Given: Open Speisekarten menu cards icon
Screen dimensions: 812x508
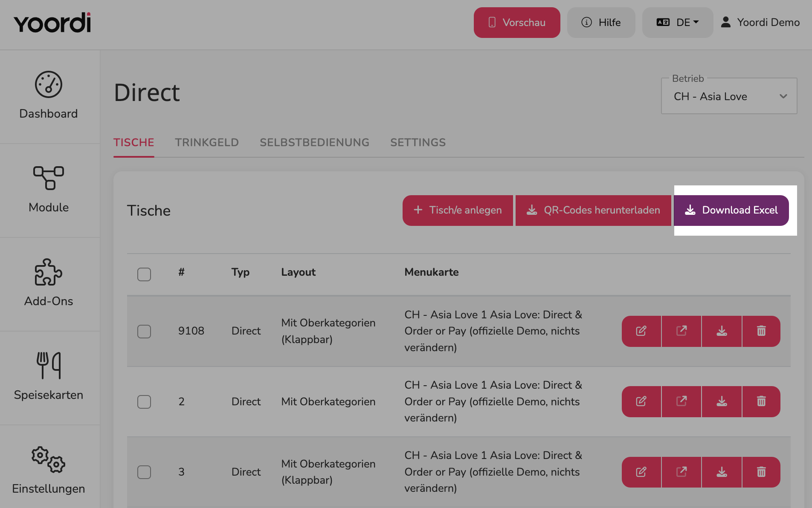Looking at the screenshot, I should coord(49,365).
